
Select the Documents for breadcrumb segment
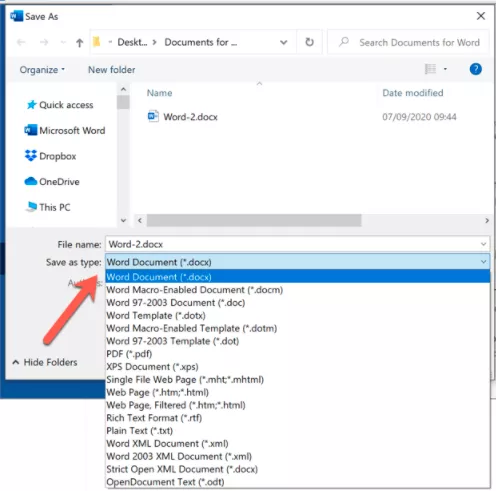tap(201, 42)
